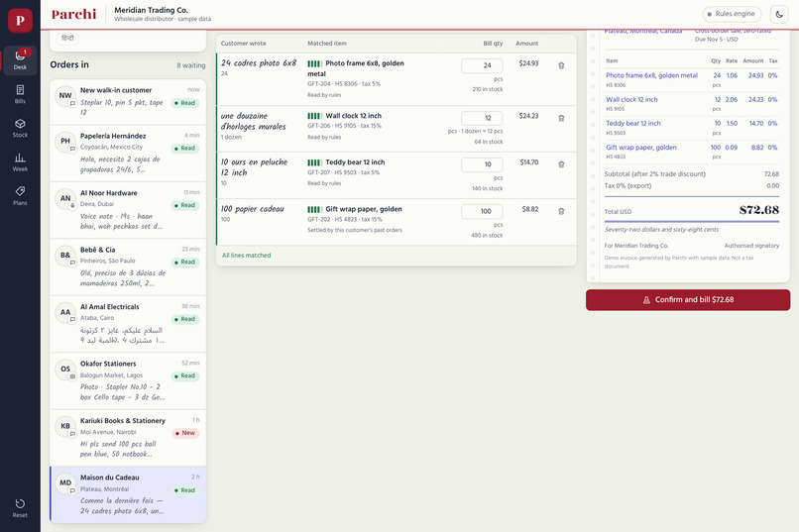Open New walk-in customer order
This screenshot has width=799, height=532.
128,101
